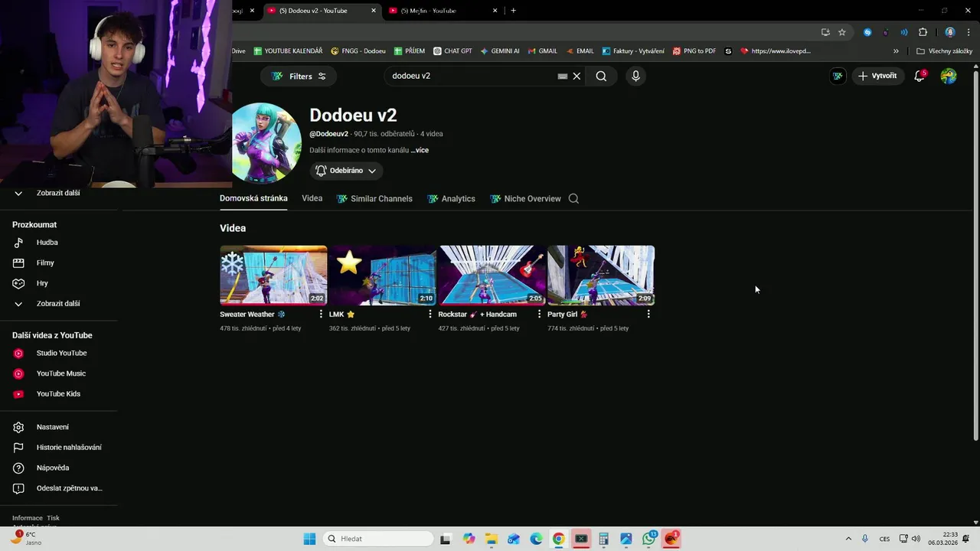The width and height of the screenshot is (980, 551).
Task: Open the Niche Overview tab
Action: click(x=525, y=198)
